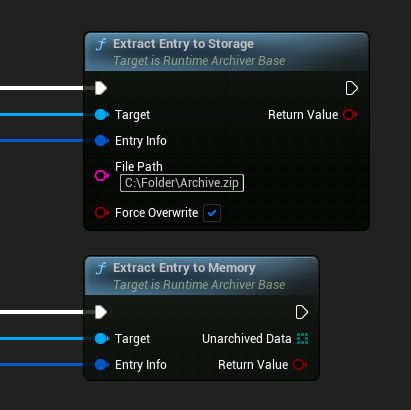411x410 pixels.
Task: Select the Target pin on Extract Entry to Storage
Action: pos(102,115)
